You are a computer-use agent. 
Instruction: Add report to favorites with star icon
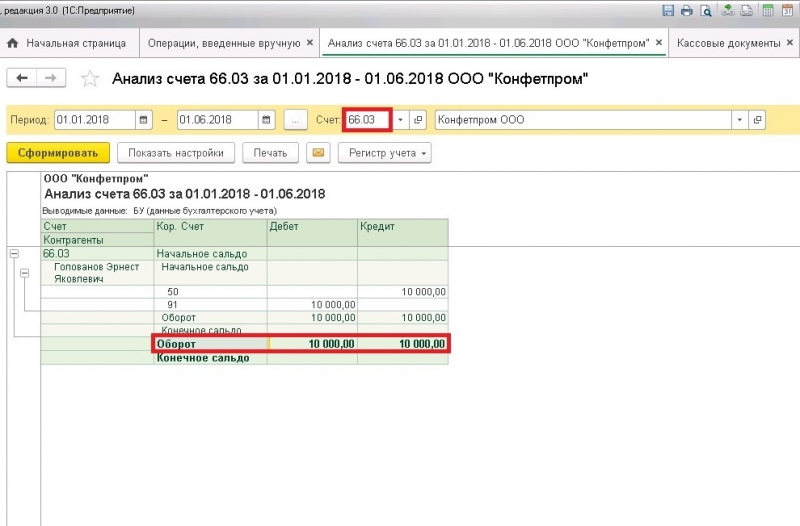[x=89, y=79]
